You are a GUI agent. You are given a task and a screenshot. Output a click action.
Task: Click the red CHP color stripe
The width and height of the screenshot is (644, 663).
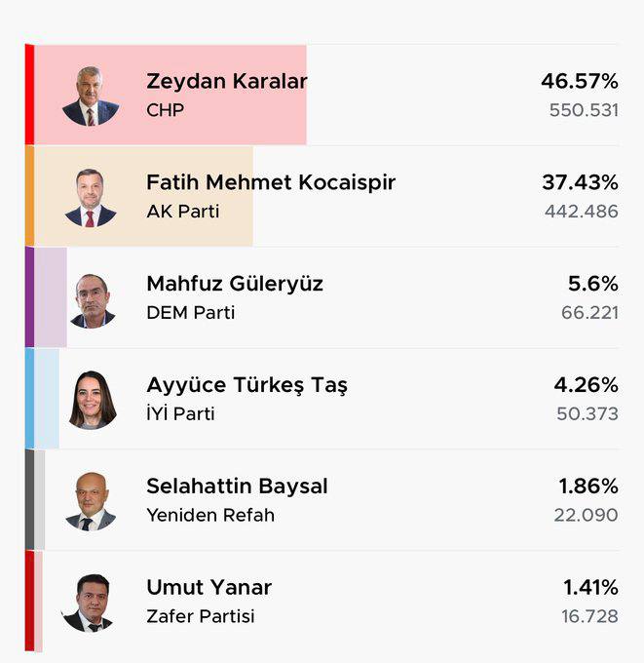(x=29, y=95)
